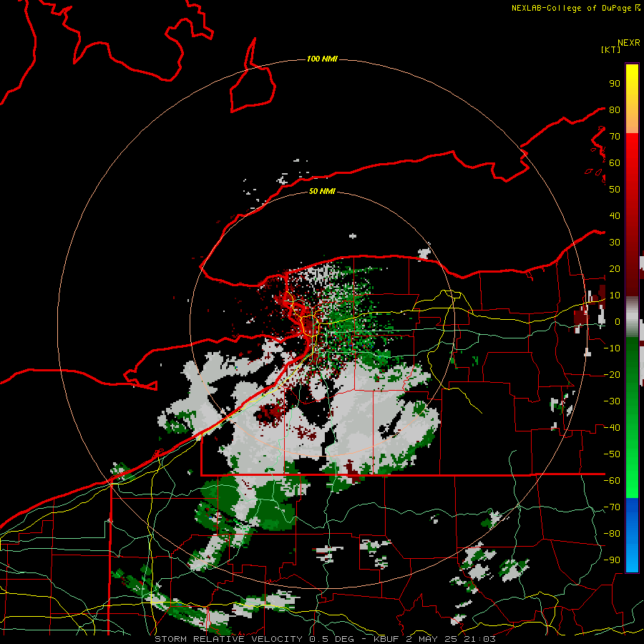Click the 50 value on the velocity scale
Viewport: 644px width, 644px height.
point(615,190)
